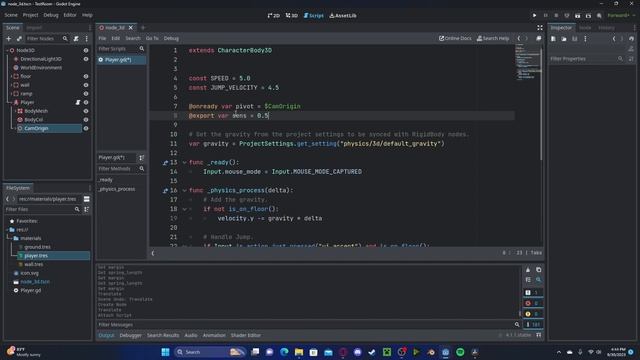Image resolution: width=640 pixels, height=360 pixels.
Task: Toggle visibility of Node3D root
Action: (86, 51)
